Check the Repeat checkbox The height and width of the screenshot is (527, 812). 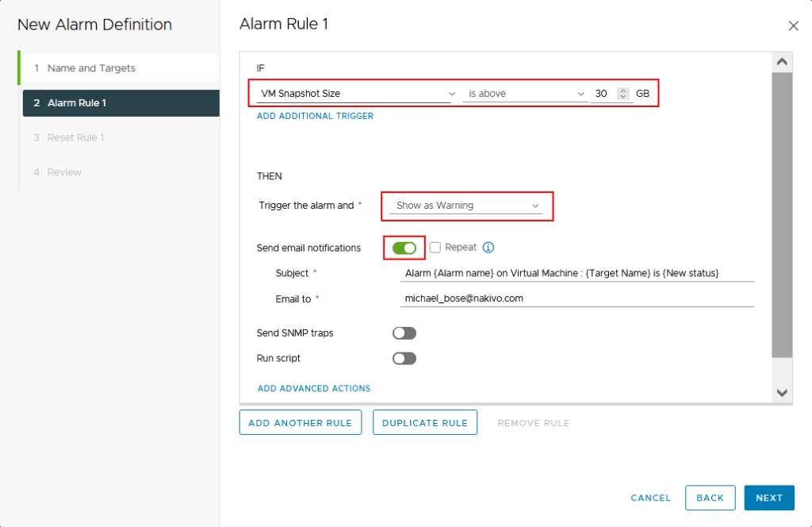click(435, 248)
